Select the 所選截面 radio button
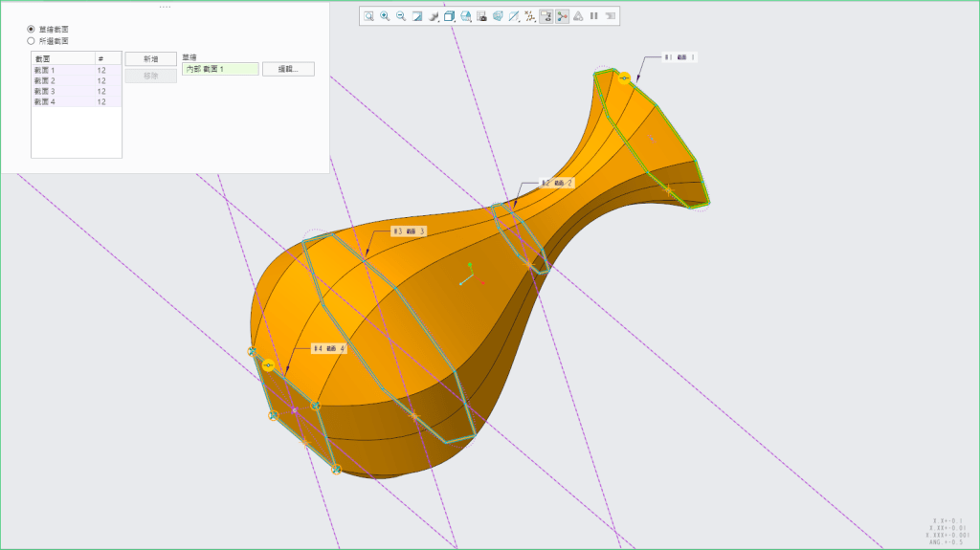This screenshot has height=550, width=980. 32,41
